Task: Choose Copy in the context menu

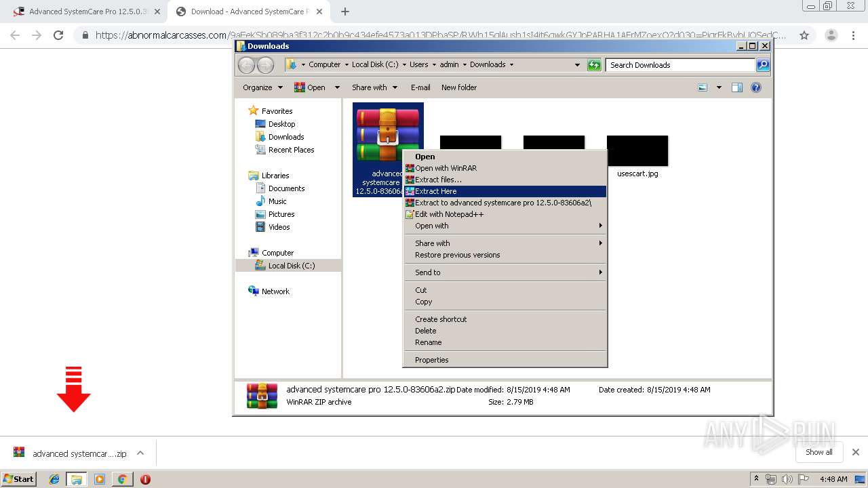Action: (x=505, y=302)
